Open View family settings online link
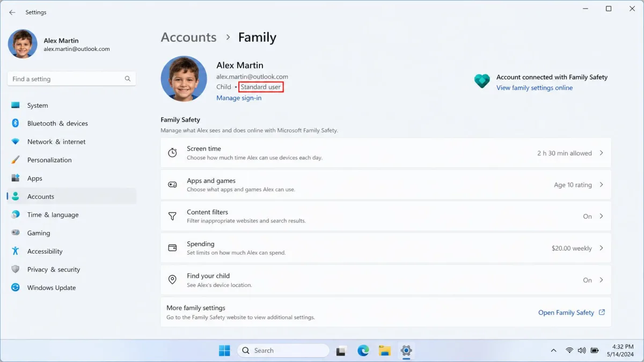Screen dimensions: 644x362 (x=535, y=88)
